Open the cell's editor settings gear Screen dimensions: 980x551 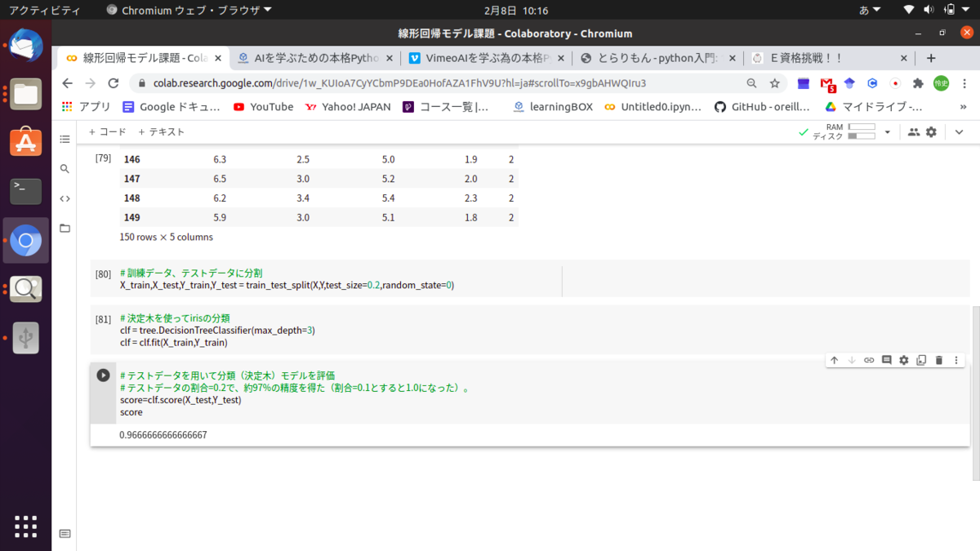[x=904, y=360]
